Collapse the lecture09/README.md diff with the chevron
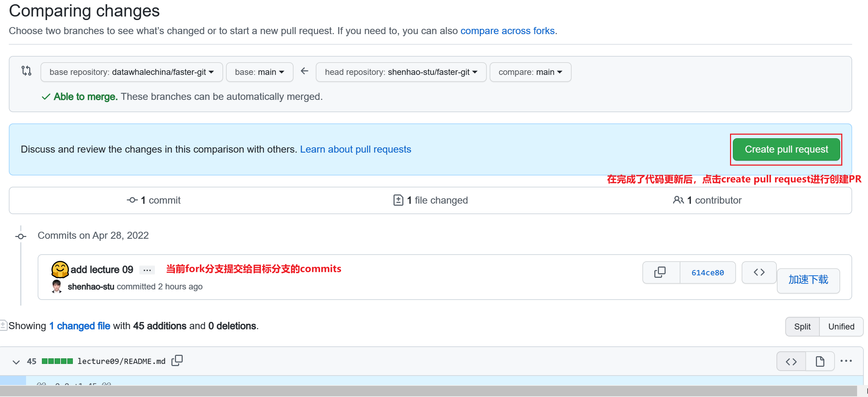This screenshot has width=868, height=397. click(x=15, y=362)
